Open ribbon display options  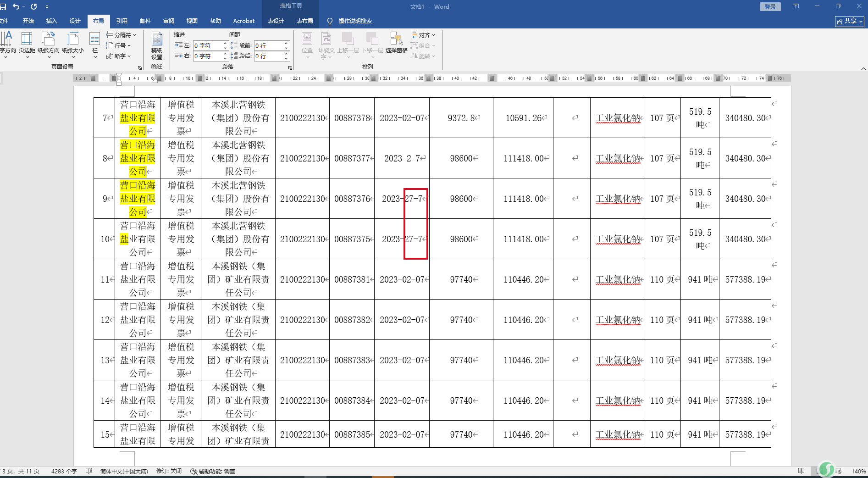pyautogui.click(x=796, y=6)
